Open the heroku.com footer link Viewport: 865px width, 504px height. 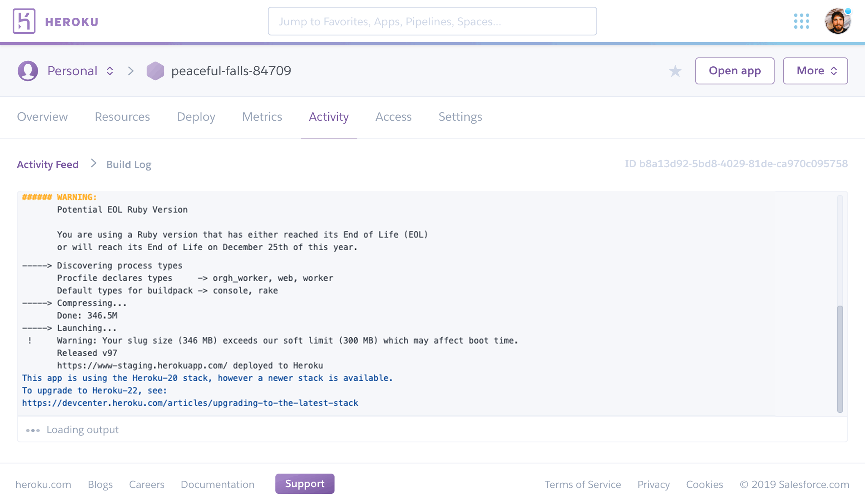43,485
